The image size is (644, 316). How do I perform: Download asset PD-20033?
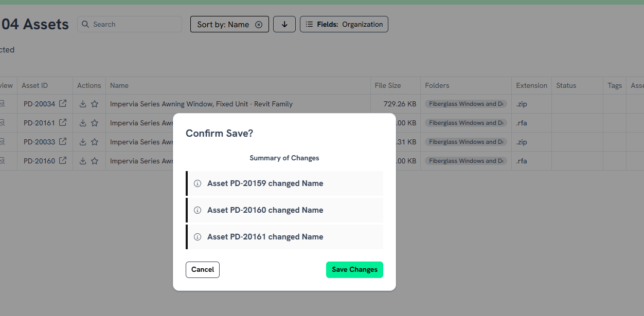(x=83, y=142)
